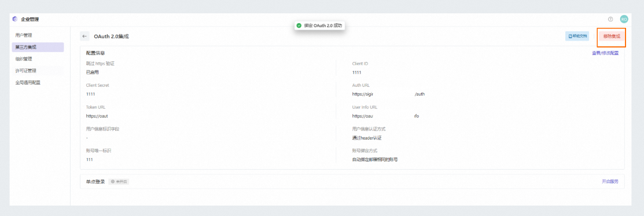Click the 单点登录 section label
Image resolution: width=644 pixels, height=216 pixels.
(95, 181)
